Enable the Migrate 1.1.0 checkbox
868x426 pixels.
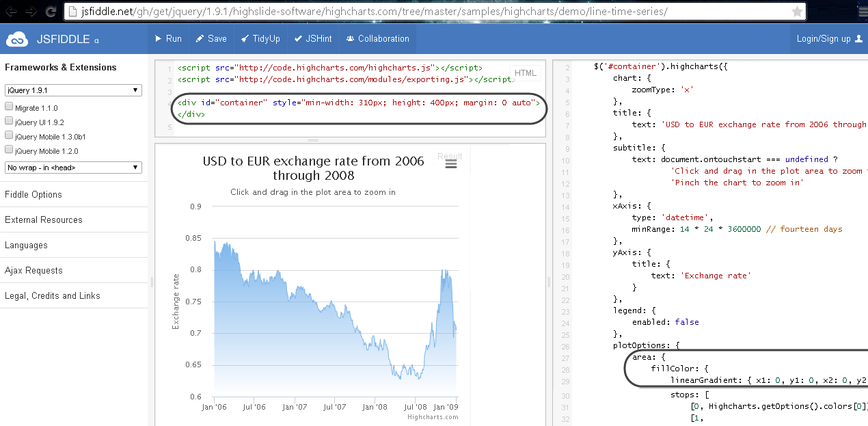(x=9, y=107)
